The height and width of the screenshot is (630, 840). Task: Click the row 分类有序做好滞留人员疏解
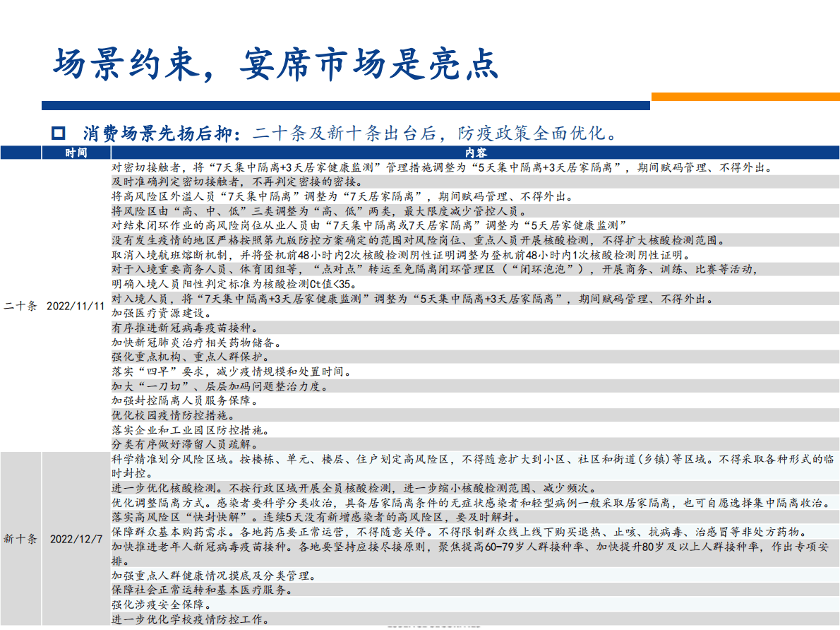(x=184, y=444)
